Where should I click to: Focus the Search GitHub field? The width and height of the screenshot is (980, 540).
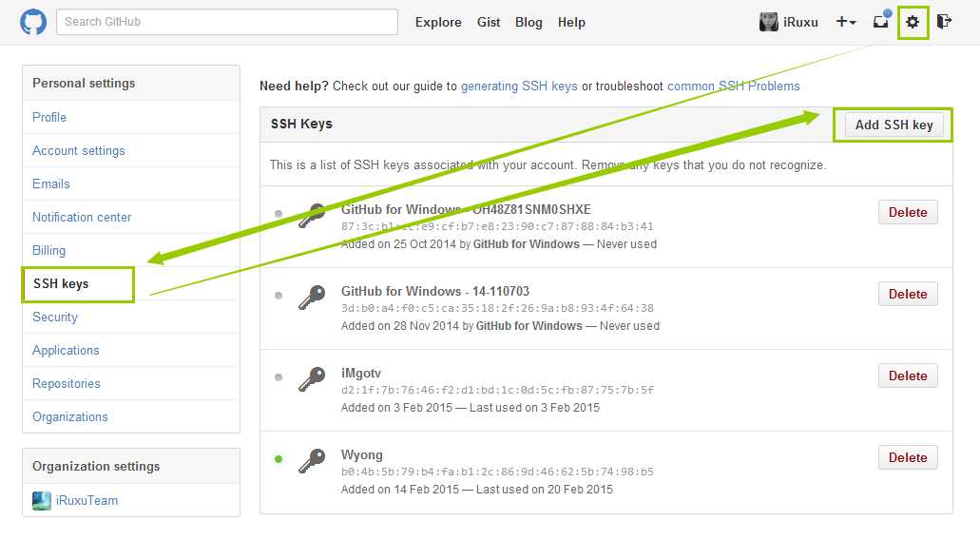(227, 22)
